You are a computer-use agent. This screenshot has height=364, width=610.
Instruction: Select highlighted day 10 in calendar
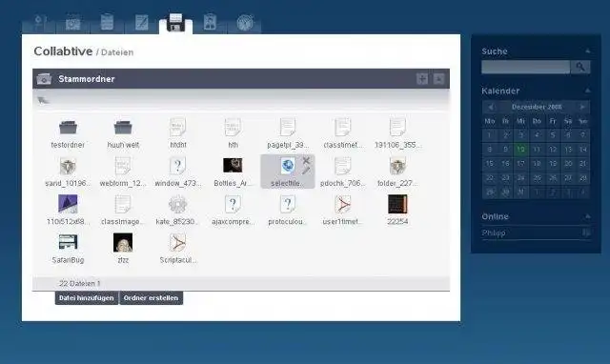(521, 150)
